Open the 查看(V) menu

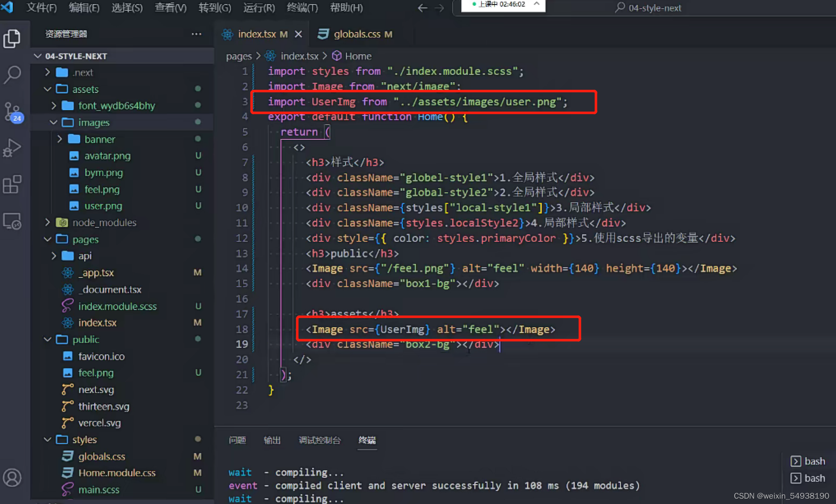170,8
